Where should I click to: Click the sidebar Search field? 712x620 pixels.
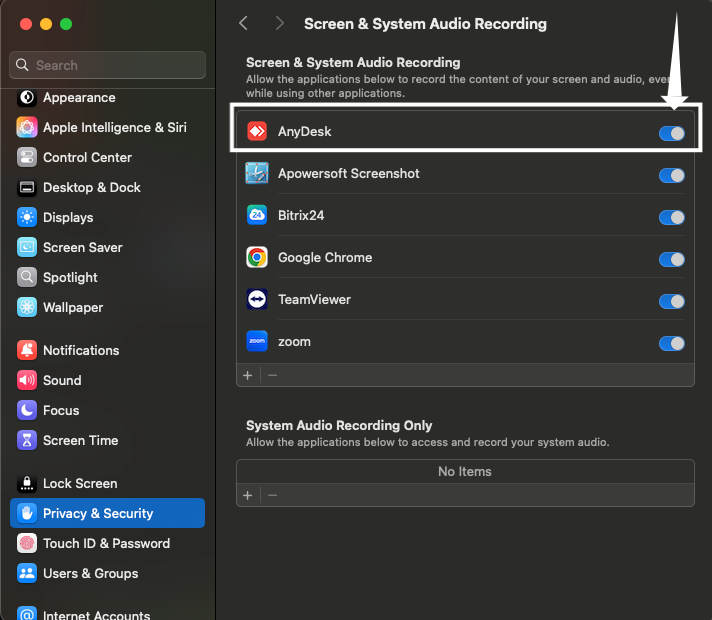click(108, 65)
